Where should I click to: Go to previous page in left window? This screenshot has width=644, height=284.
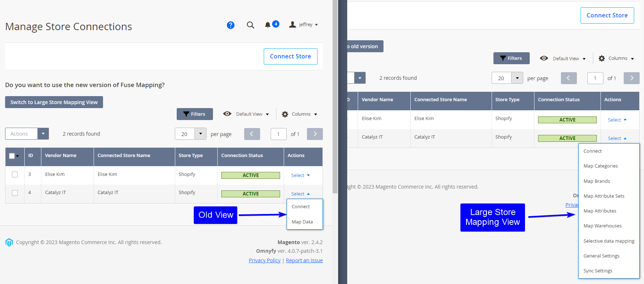(x=252, y=134)
